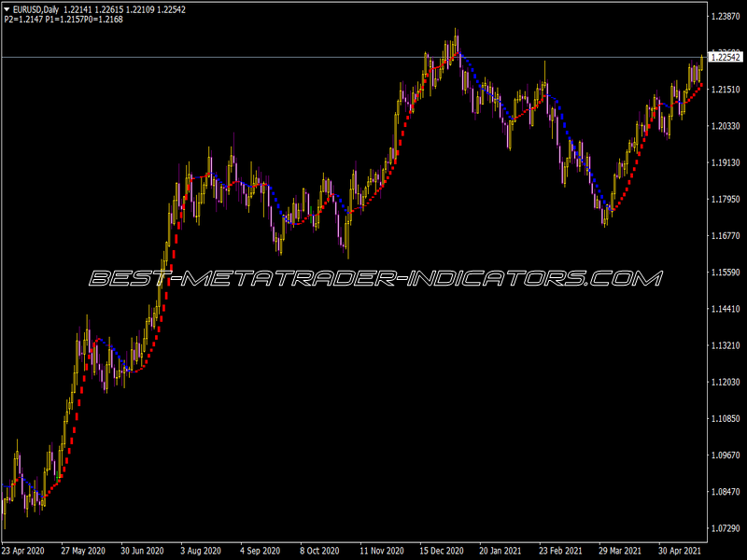Click the 1.14410 price scale value
Viewport: 747px width, 560px height.
726,309
